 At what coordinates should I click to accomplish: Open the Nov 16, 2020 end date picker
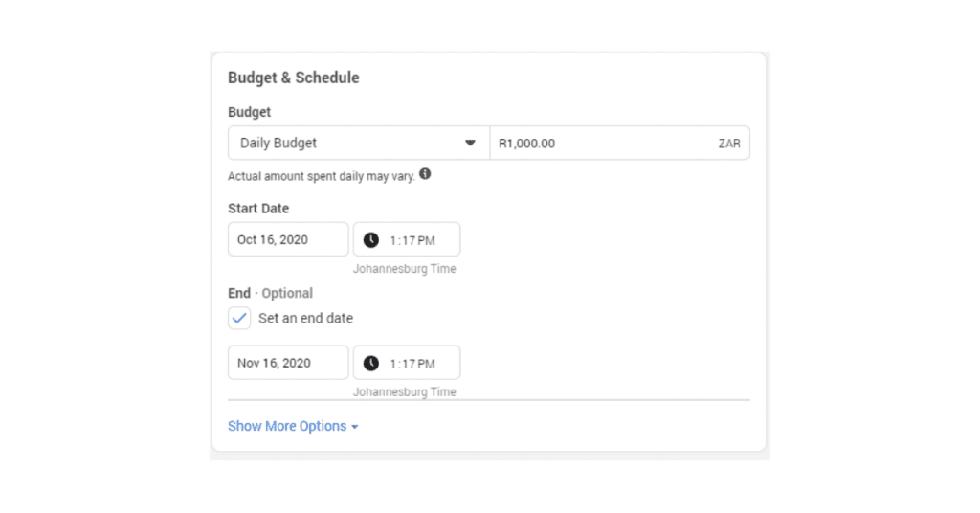288,363
